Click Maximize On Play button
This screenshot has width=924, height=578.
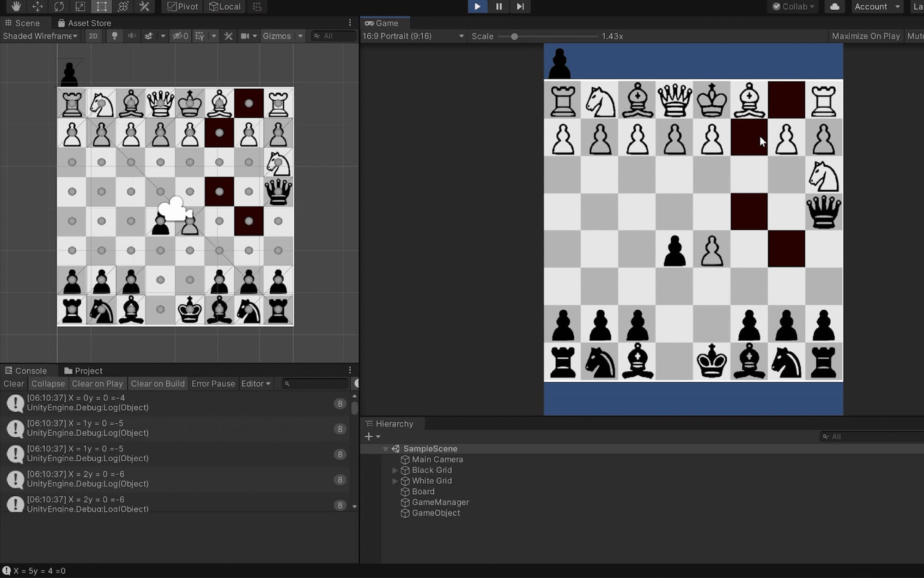click(x=866, y=36)
